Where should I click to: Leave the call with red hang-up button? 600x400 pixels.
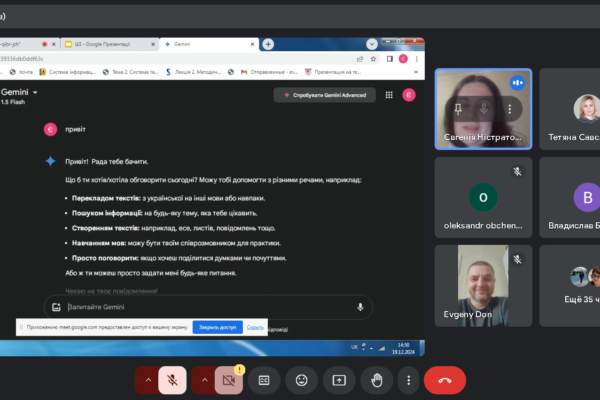pyautogui.click(x=445, y=380)
